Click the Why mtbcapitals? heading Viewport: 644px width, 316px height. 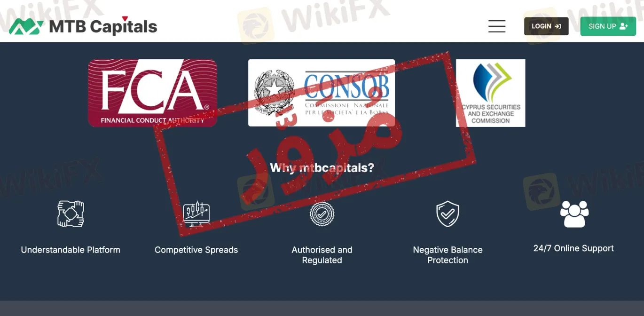pyautogui.click(x=322, y=168)
